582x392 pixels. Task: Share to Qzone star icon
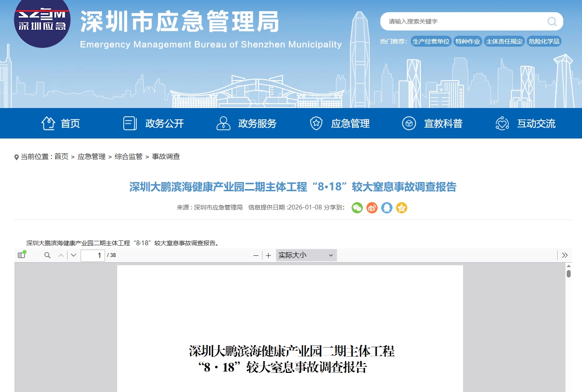(x=402, y=208)
